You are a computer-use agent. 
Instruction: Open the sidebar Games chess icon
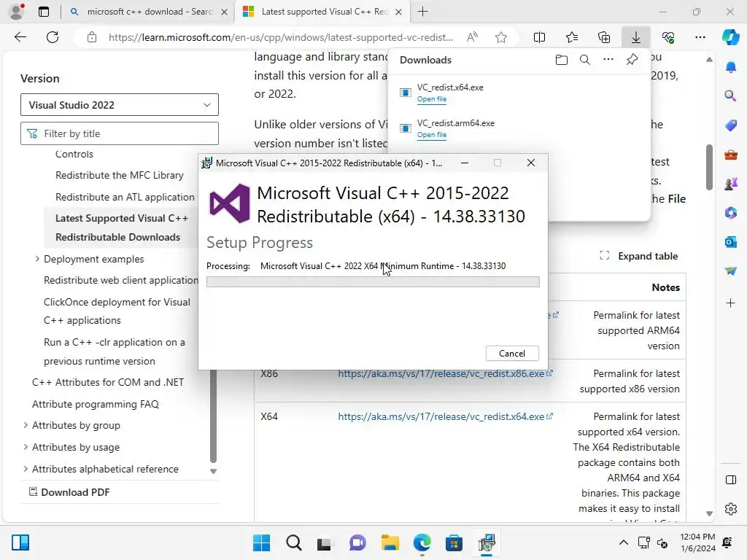731,184
